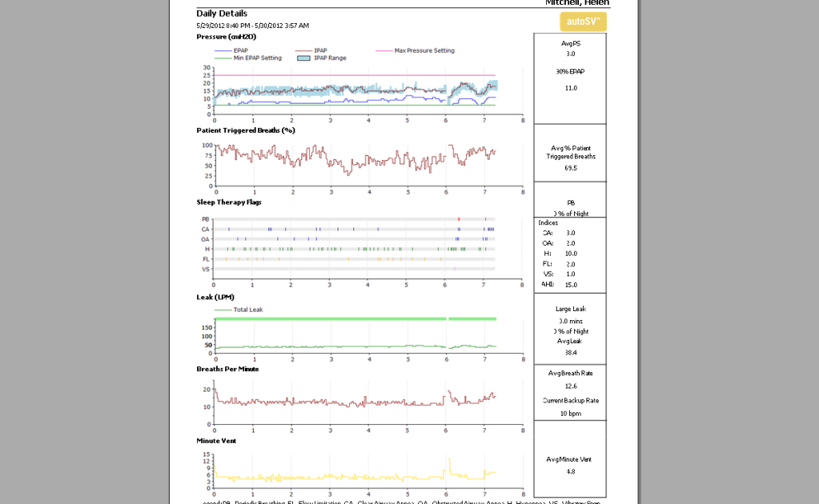Image resolution: width=819 pixels, height=504 pixels.
Task: Click the "0.0 mins" large leak value
Action: click(x=570, y=322)
